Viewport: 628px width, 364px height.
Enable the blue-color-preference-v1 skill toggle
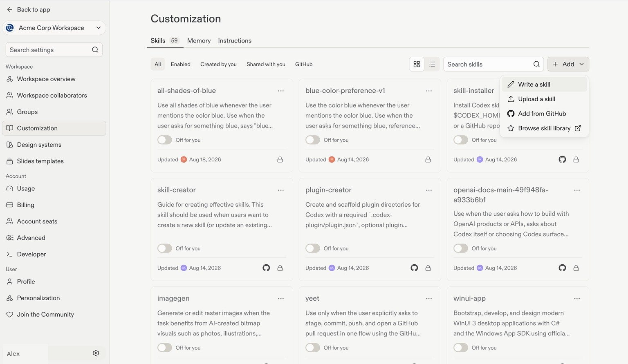313,140
